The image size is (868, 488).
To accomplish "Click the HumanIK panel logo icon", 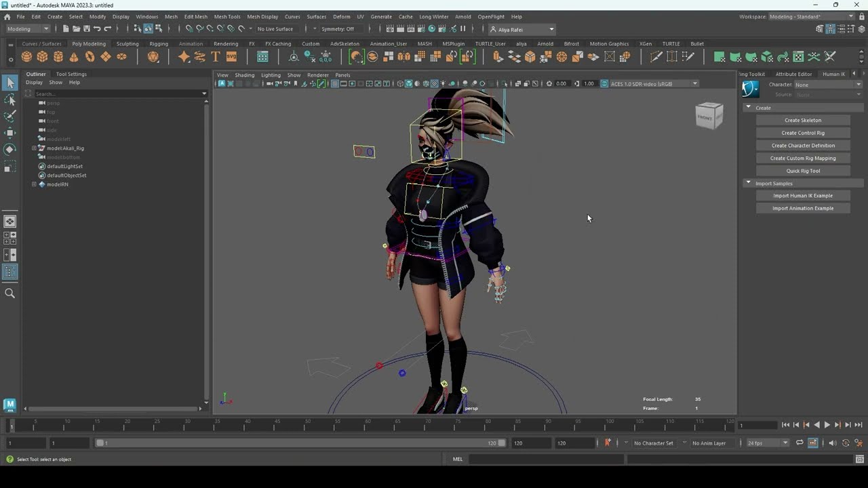I will 750,89.
